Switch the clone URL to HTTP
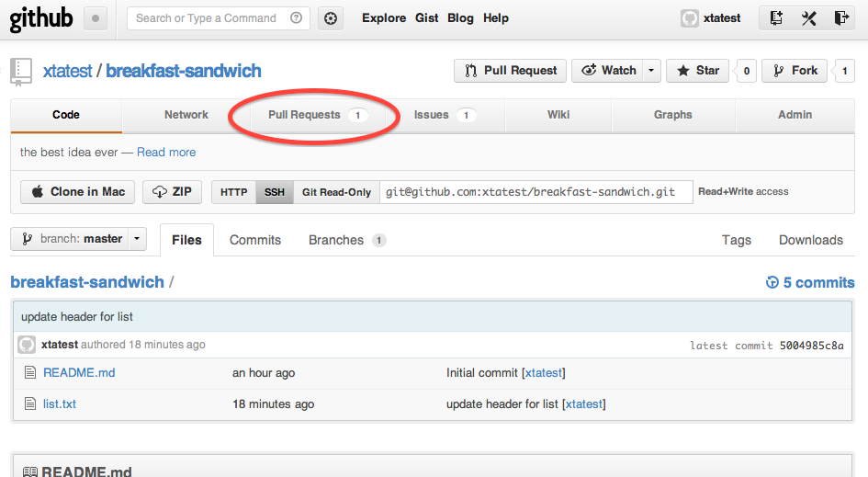868x477 pixels. point(234,192)
